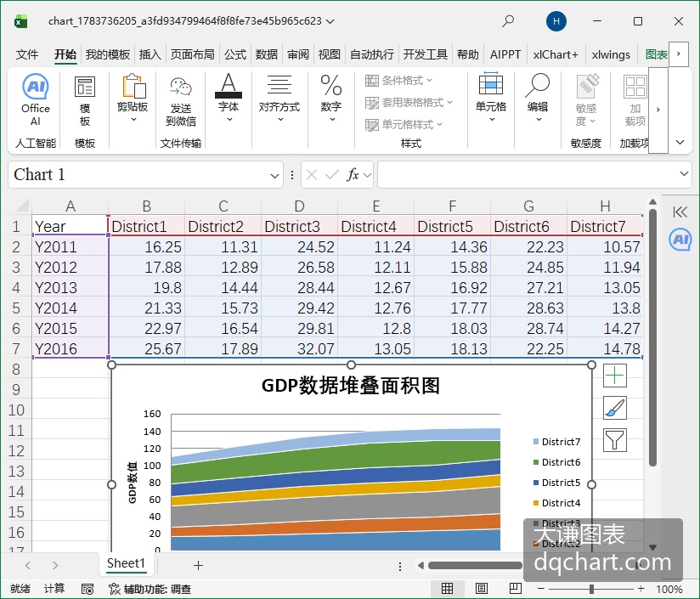Open the template (模板) gallery button
The image size is (700, 599).
[84, 101]
